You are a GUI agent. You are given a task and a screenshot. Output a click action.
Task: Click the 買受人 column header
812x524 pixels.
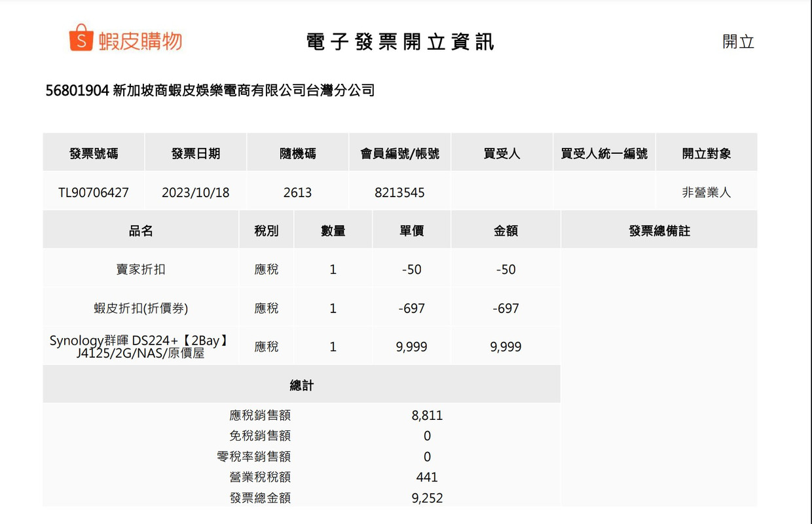click(502, 153)
